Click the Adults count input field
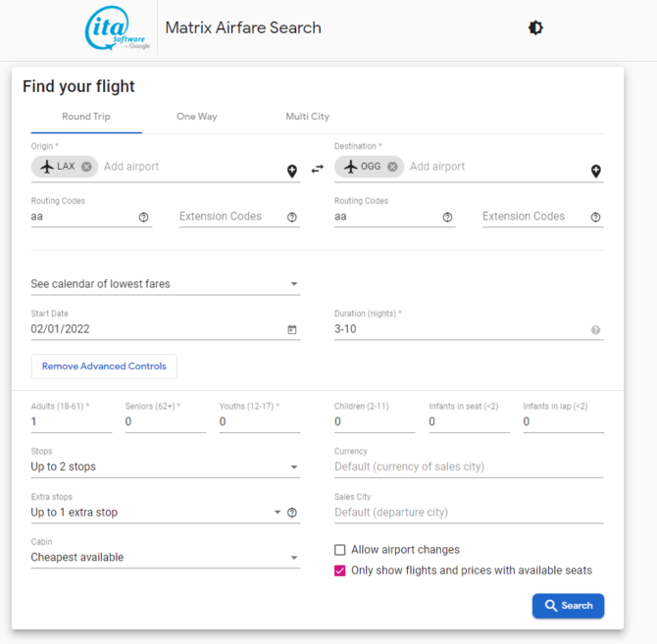 click(x=72, y=421)
